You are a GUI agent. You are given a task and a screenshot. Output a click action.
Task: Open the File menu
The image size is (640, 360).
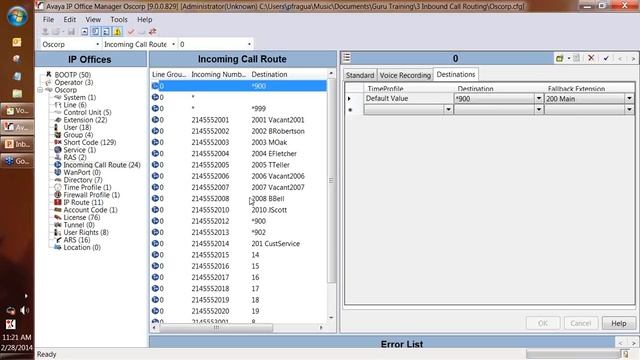(48, 19)
